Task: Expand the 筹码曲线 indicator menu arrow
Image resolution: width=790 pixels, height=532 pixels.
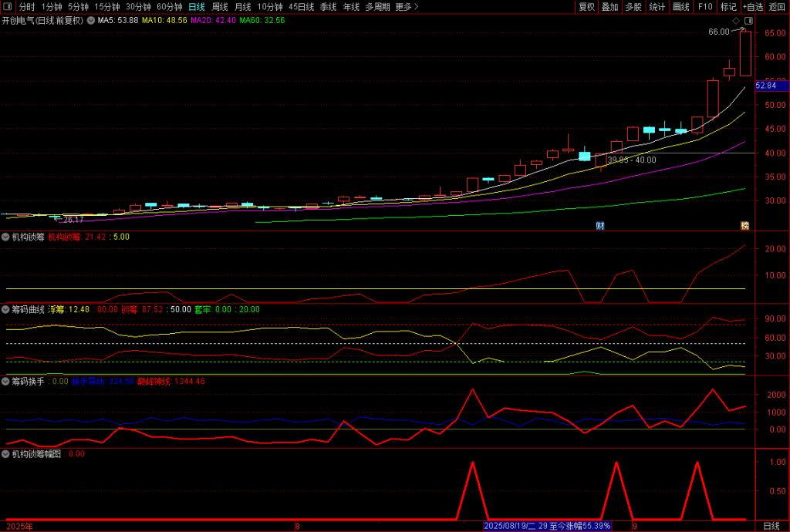Action: [6, 309]
